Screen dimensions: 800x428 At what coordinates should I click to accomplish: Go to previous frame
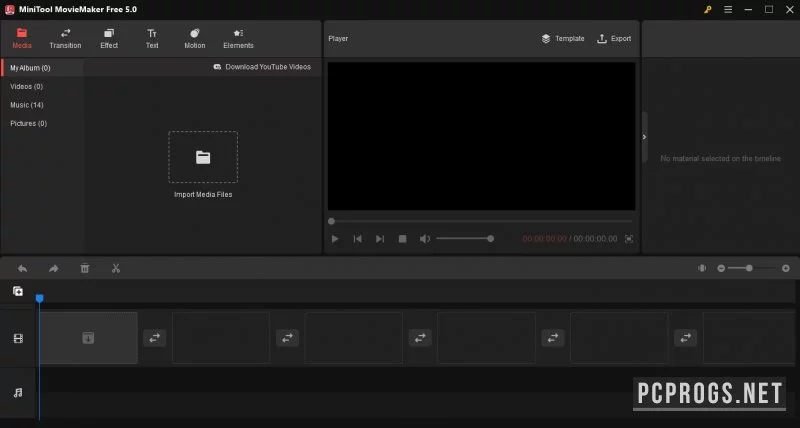(x=358, y=239)
